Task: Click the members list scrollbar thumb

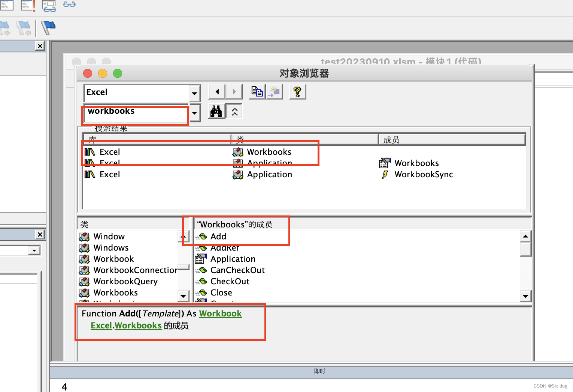Action: 525,249
